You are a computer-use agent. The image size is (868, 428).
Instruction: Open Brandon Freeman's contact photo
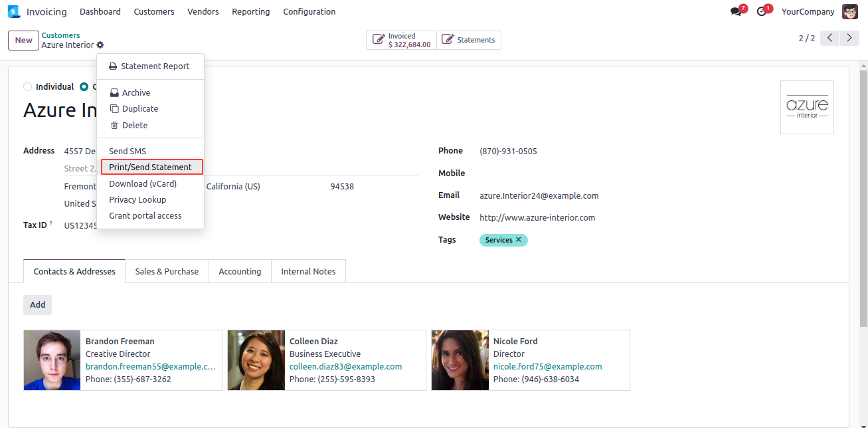coord(52,360)
